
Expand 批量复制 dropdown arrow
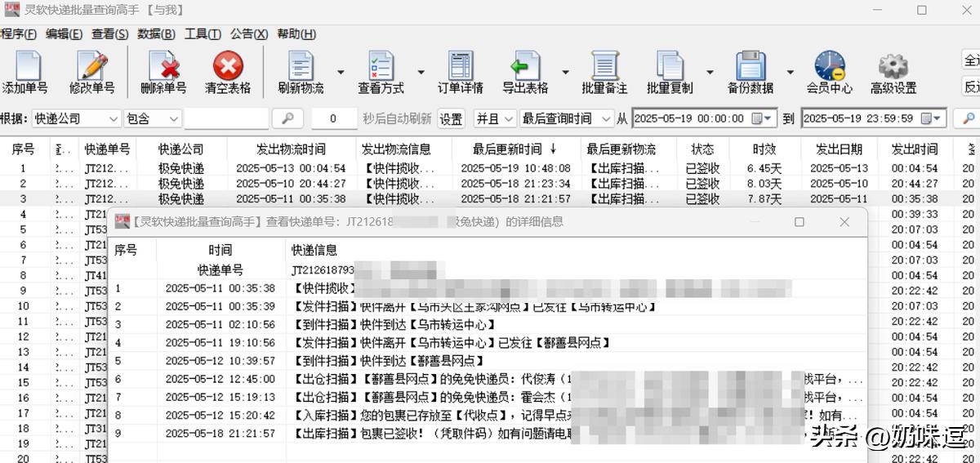click(x=710, y=73)
